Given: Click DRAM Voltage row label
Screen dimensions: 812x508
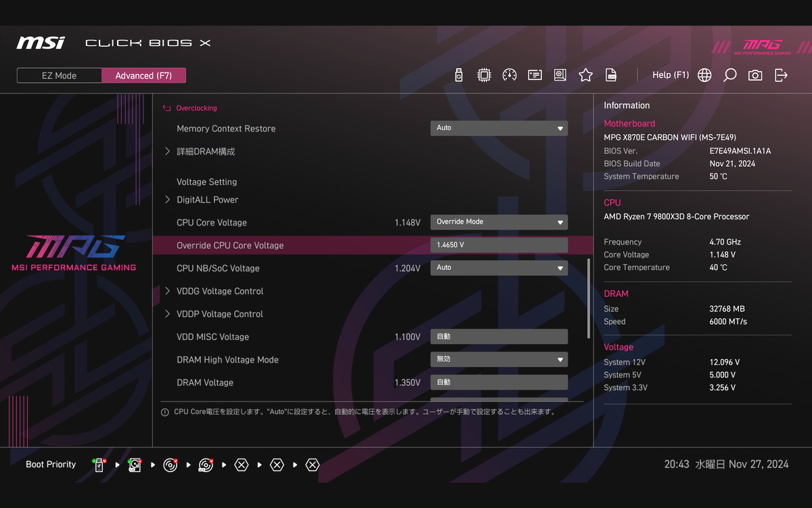Looking at the screenshot, I should click(205, 383).
